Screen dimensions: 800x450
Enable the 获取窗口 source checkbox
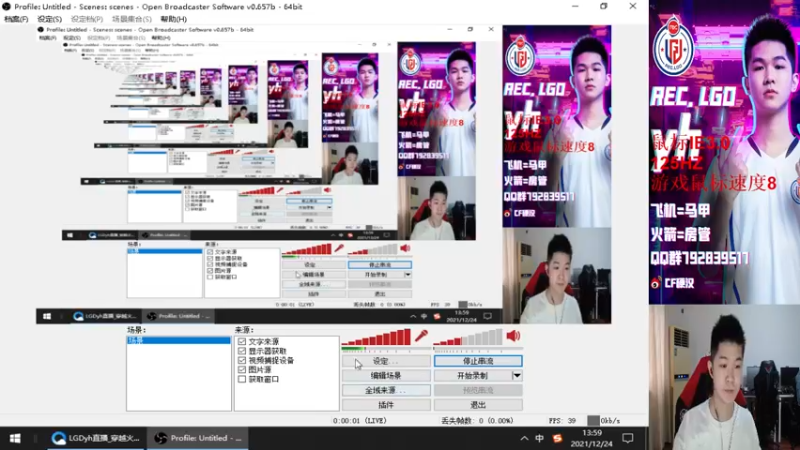point(242,379)
